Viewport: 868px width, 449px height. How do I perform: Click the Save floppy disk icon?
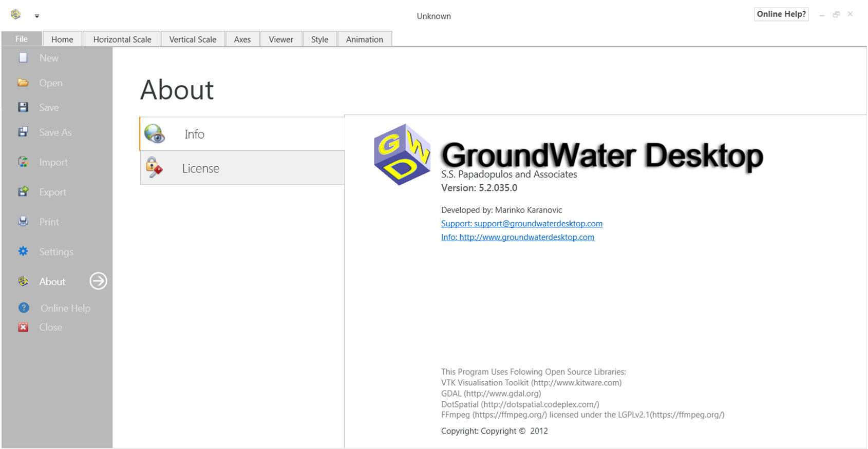pos(23,107)
